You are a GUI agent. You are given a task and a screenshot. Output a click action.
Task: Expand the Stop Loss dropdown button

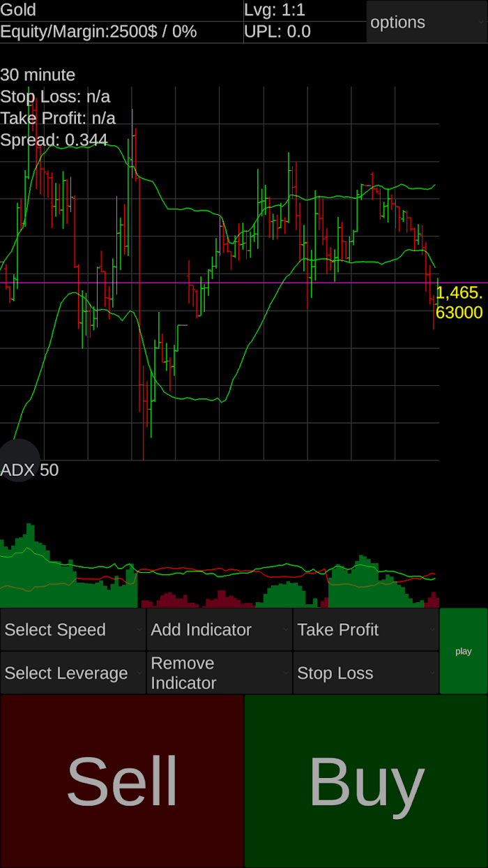pyautogui.click(x=365, y=673)
